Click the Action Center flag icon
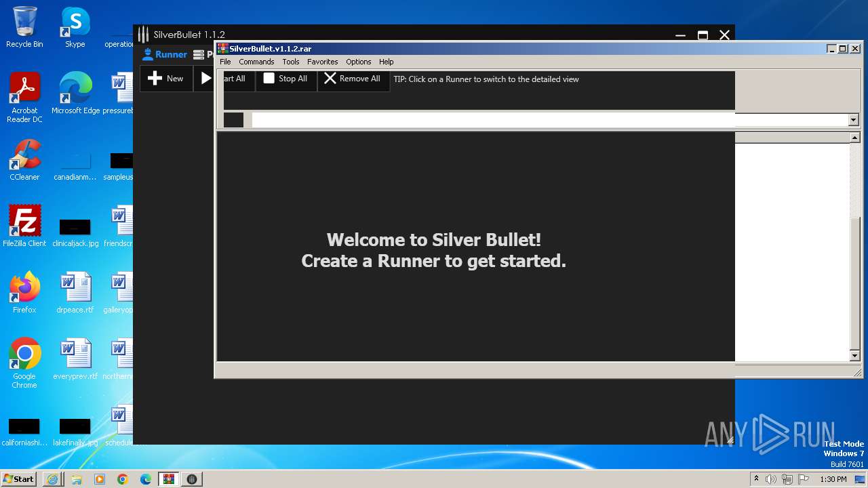868x488 pixels. [804, 479]
